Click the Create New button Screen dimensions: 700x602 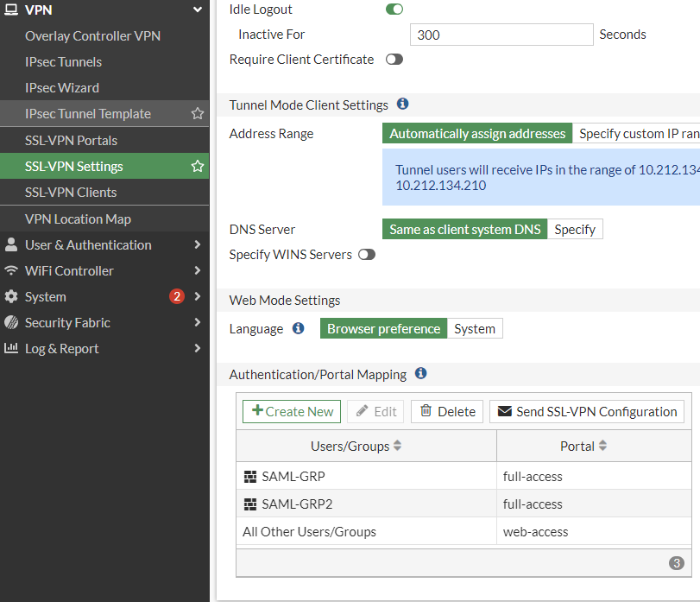coord(292,411)
